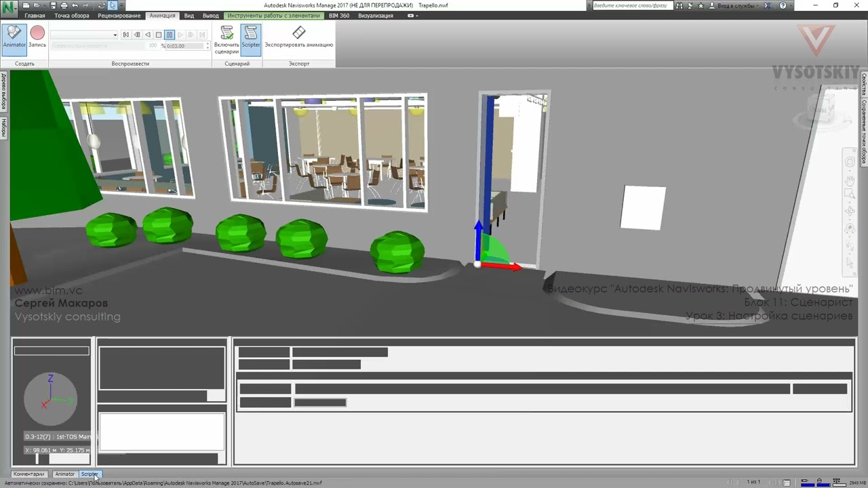Image resolution: width=868 pixels, height=488 pixels.
Task: Click the green rotation arc on gizmo
Action: pos(497,251)
